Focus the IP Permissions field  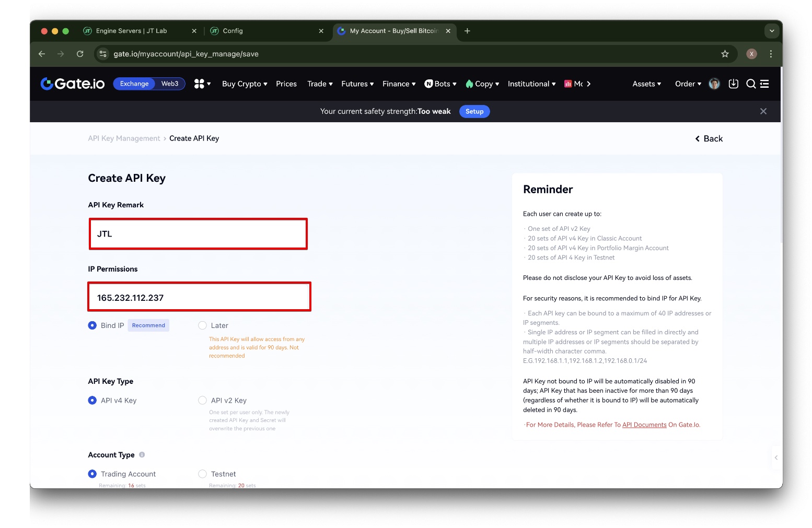click(x=199, y=297)
